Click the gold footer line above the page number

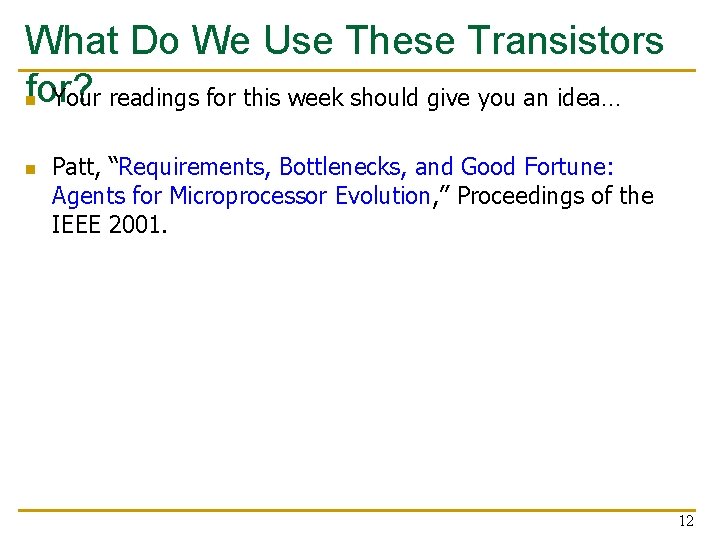357,510
